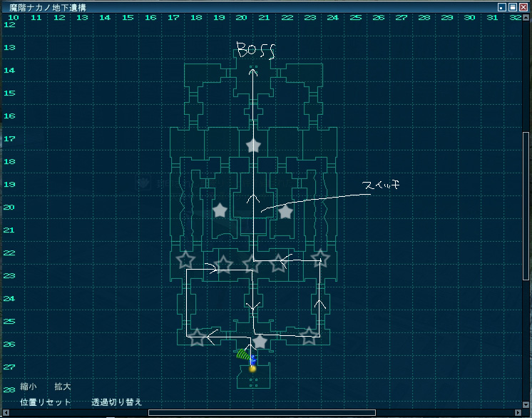Click the outlined star at bottom-left corridor
Screen dimensions: 532x418
click(x=197, y=337)
